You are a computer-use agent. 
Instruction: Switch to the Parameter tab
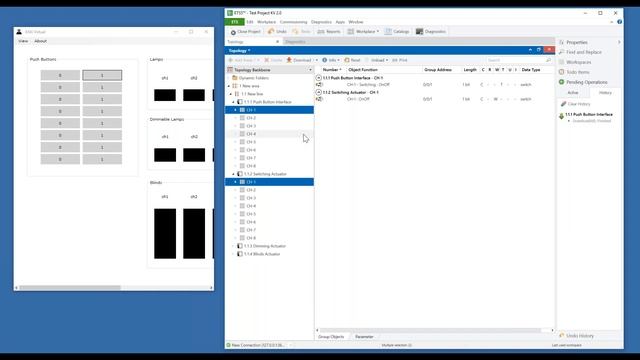[x=364, y=337]
